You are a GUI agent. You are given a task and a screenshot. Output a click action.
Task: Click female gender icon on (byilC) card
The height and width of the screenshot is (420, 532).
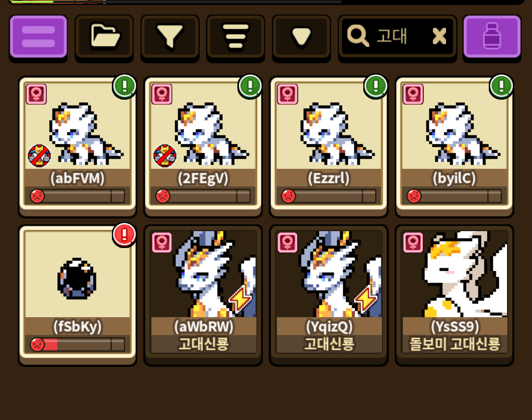(413, 94)
